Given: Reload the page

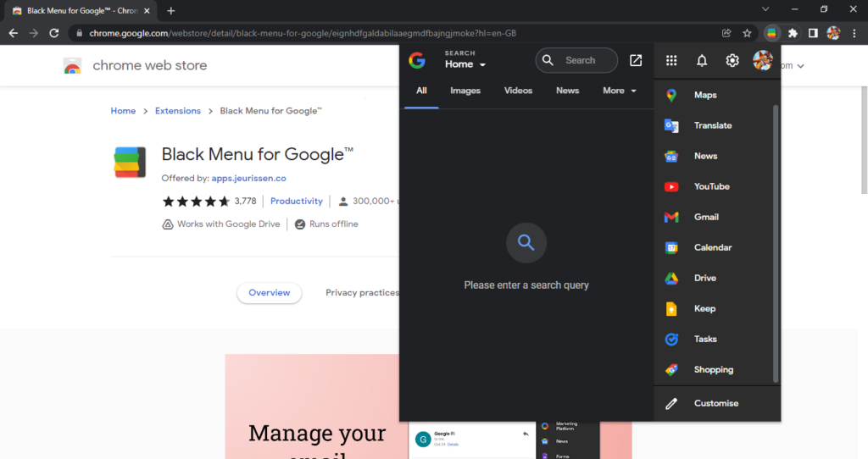Looking at the screenshot, I should pyautogui.click(x=53, y=33).
